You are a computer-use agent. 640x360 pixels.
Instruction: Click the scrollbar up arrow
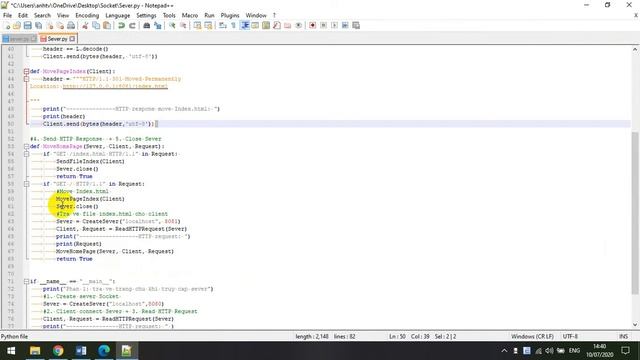(635, 49)
